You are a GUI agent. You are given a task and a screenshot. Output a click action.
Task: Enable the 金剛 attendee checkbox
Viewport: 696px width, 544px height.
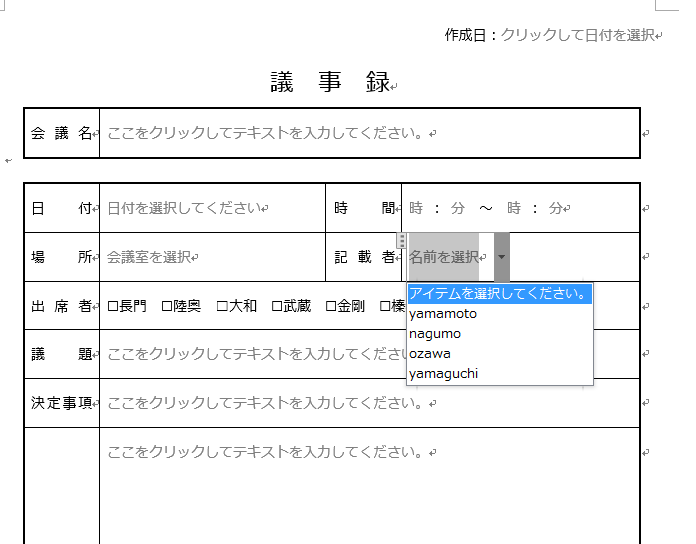tap(331, 306)
